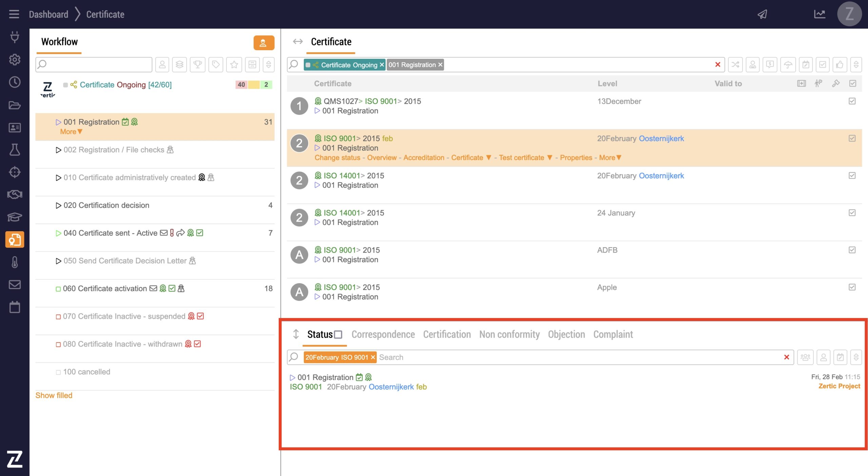Click the red 40 status count badge

pyautogui.click(x=241, y=84)
